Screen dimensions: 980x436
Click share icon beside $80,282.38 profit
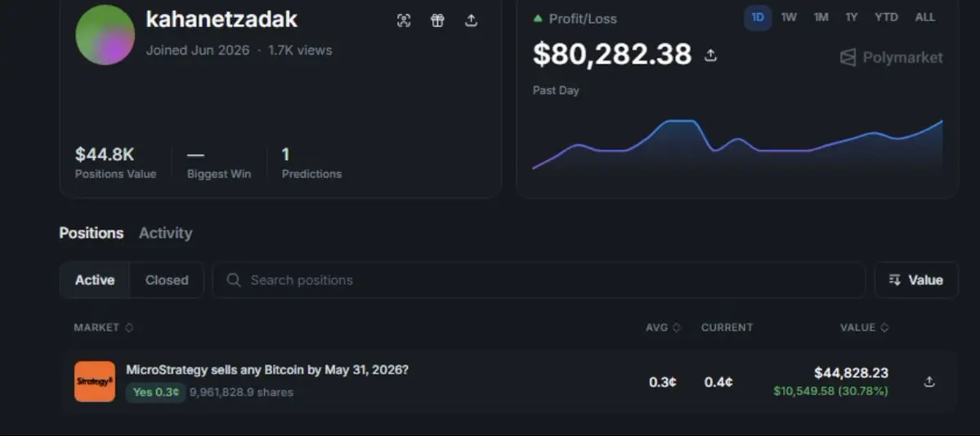coord(710,56)
